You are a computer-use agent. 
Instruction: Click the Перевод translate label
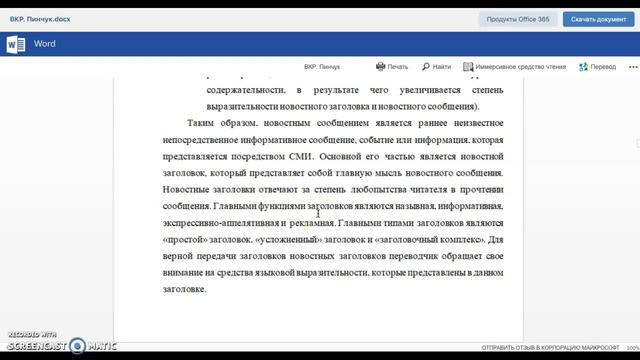point(603,67)
